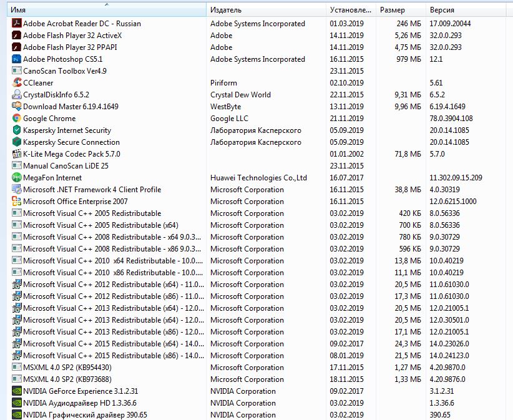Click install date 16.07.2017
The image size is (513, 420).
[x=347, y=178]
